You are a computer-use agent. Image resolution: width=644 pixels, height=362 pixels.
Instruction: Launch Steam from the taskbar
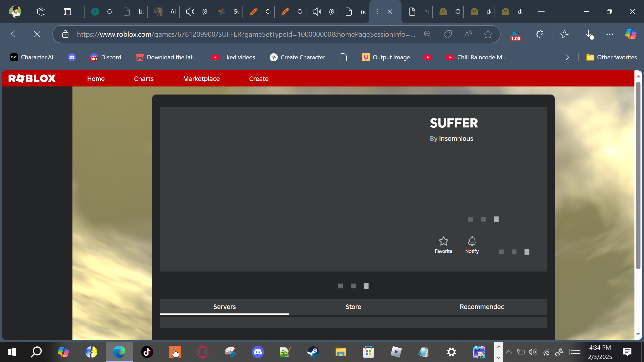pos(313,352)
